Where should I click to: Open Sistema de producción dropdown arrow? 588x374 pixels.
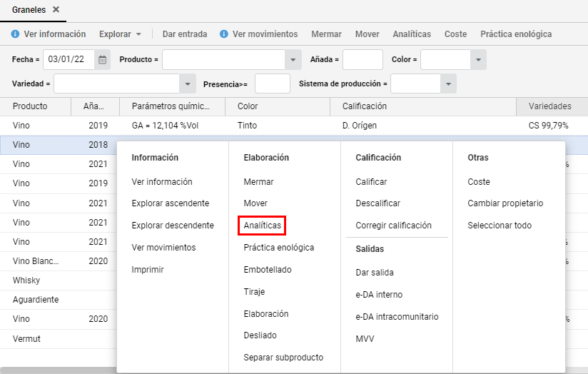pyautogui.click(x=448, y=84)
